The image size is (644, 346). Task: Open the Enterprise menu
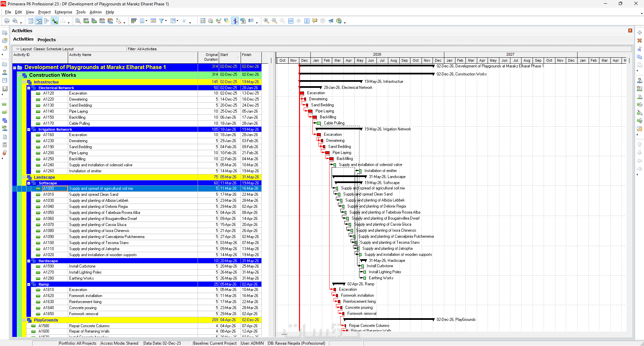point(63,12)
